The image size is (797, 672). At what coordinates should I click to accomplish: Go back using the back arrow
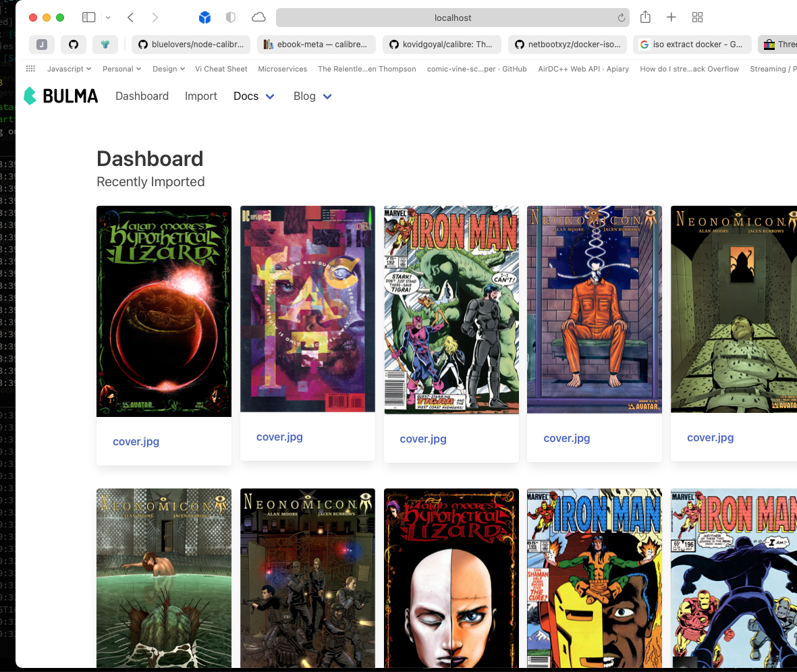130,18
